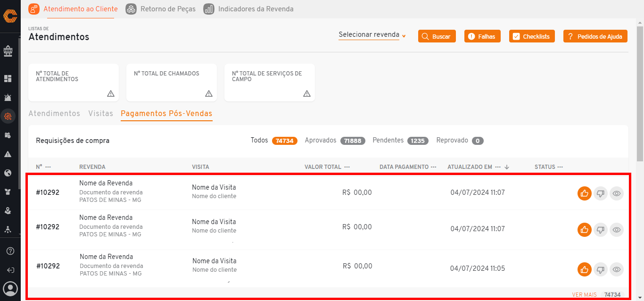Filter by Todos requests

[x=274, y=141]
